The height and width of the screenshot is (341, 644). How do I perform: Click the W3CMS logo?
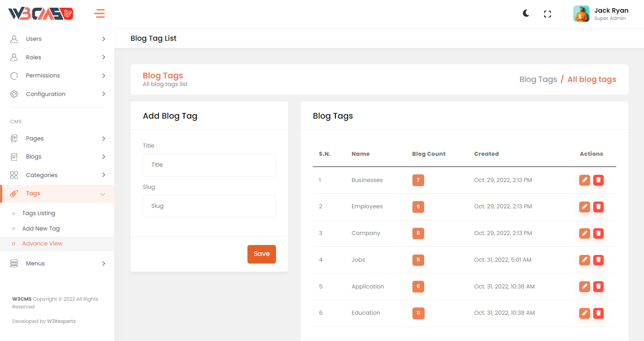pyautogui.click(x=41, y=14)
